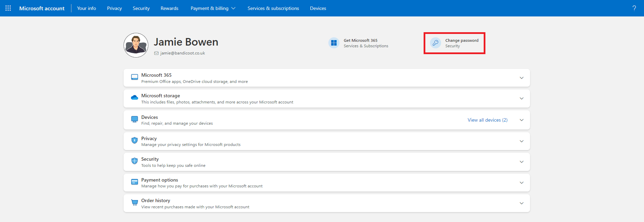
Task: Click the Microsoft account title link
Action: click(x=42, y=8)
